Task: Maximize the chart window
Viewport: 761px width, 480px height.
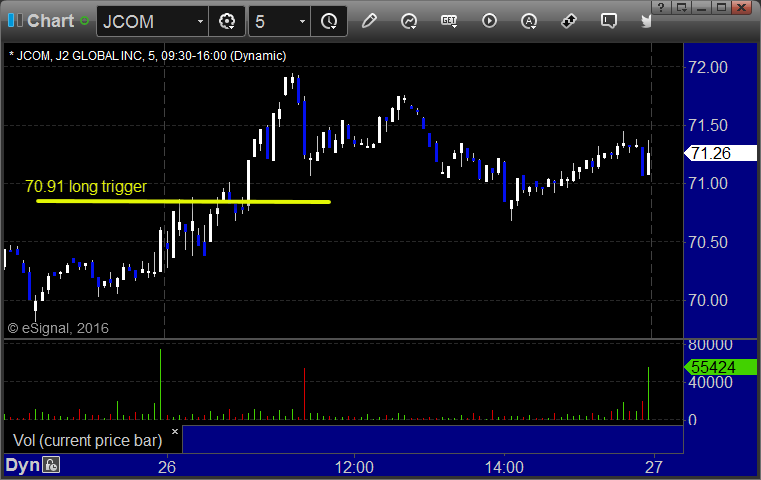Action: pos(722,7)
